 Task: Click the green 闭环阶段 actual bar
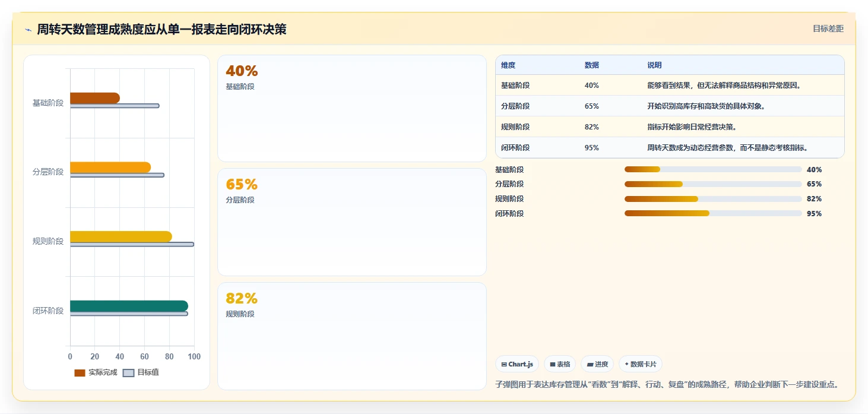(129, 306)
